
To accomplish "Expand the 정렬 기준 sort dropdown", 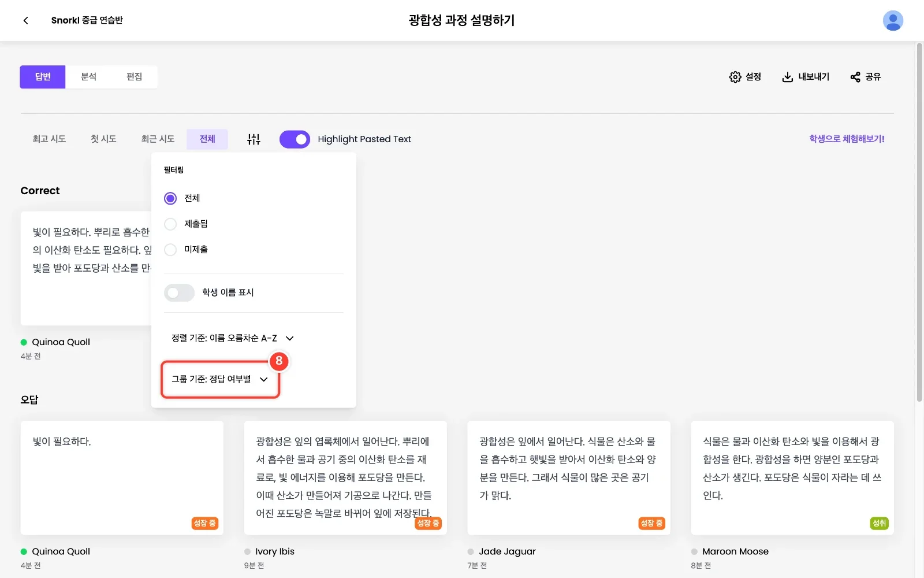I will (x=233, y=338).
